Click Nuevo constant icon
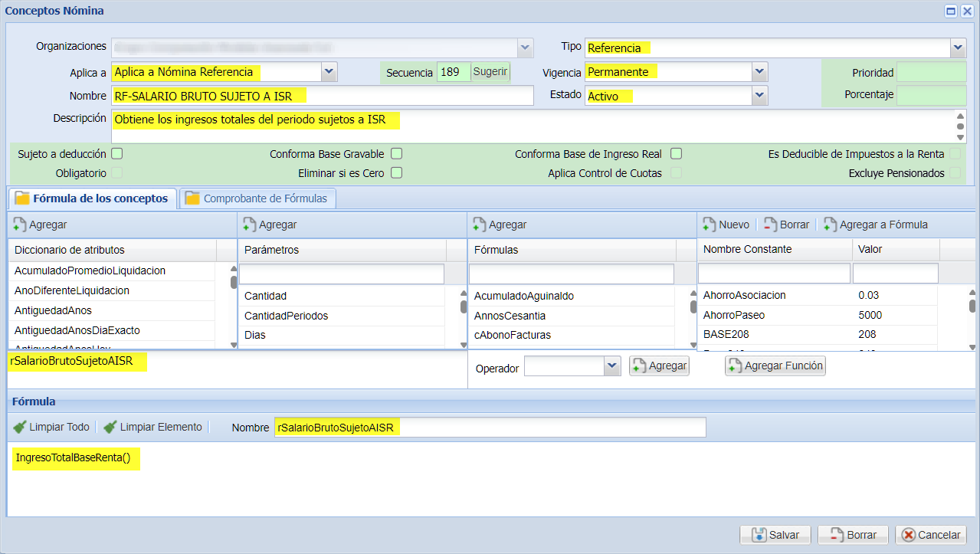The image size is (980, 554). tap(710, 225)
